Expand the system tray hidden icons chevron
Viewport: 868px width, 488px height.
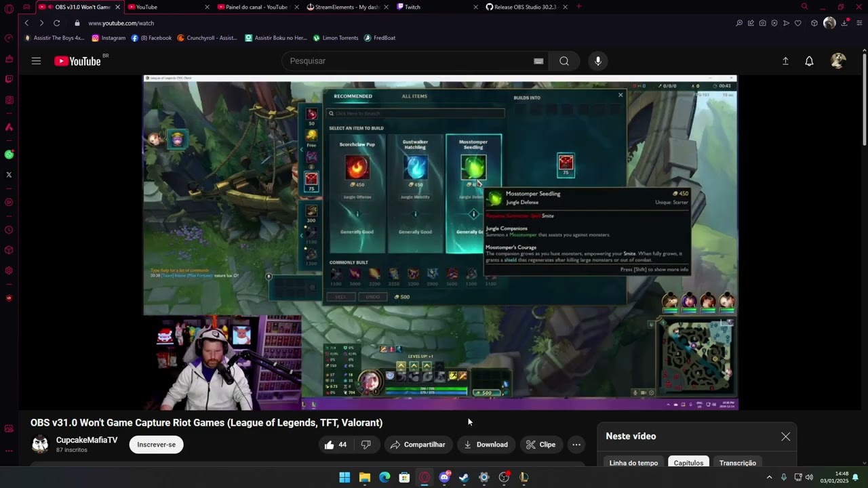769,478
